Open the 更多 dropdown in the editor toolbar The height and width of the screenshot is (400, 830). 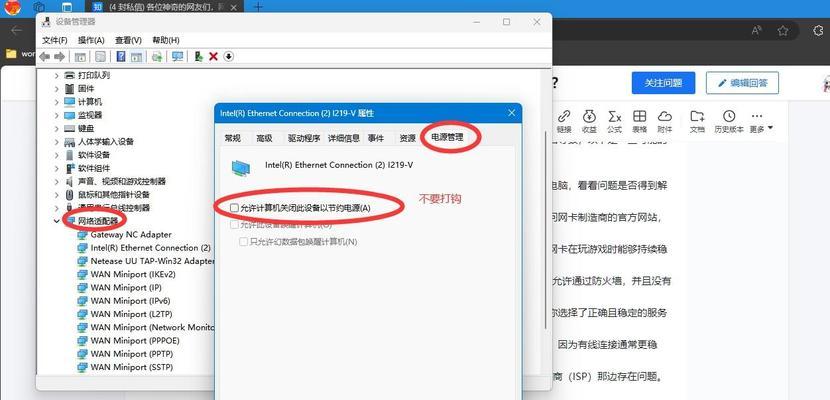coord(760,122)
